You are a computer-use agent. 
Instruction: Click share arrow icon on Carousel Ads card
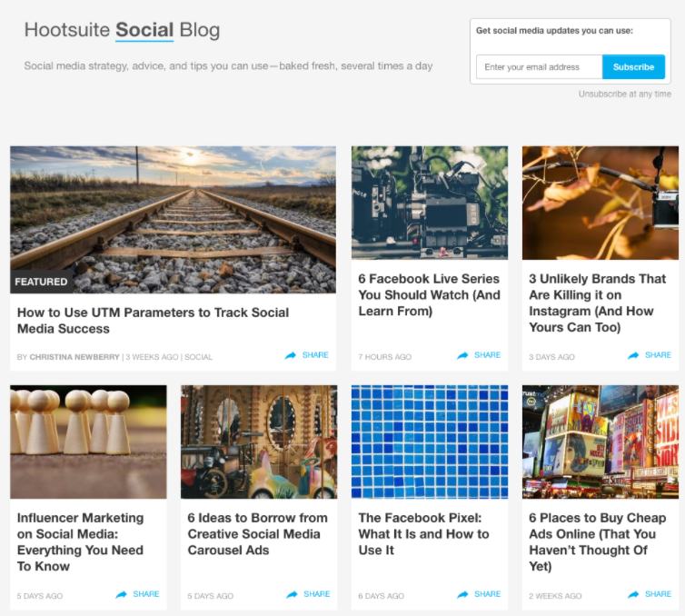click(292, 594)
